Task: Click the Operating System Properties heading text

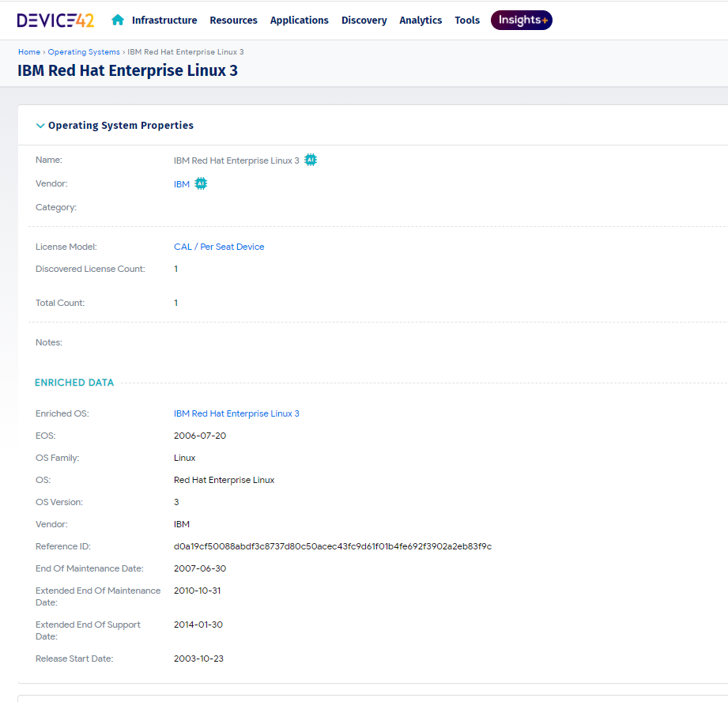Action: pyautogui.click(x=121, y=126)
